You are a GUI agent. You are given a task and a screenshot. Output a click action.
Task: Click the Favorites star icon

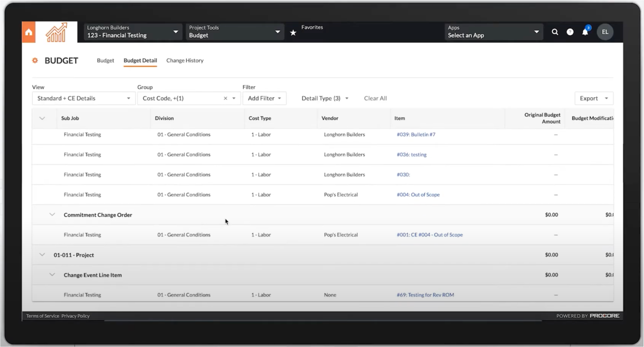point(293,33)
